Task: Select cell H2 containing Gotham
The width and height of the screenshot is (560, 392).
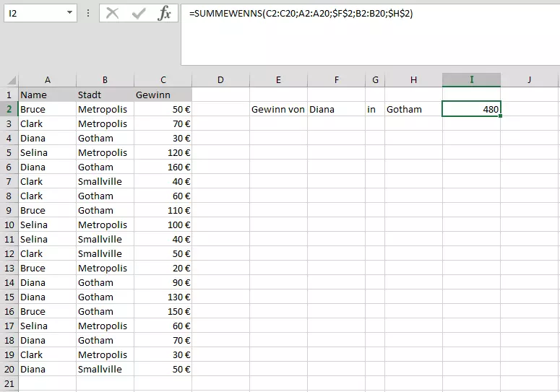Action: pos(413,109)
